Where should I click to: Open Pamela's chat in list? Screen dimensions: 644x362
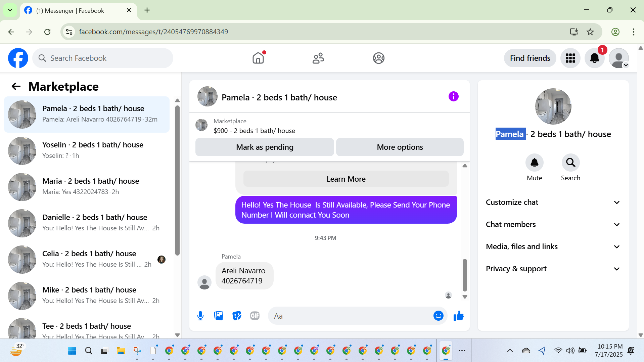87,114
